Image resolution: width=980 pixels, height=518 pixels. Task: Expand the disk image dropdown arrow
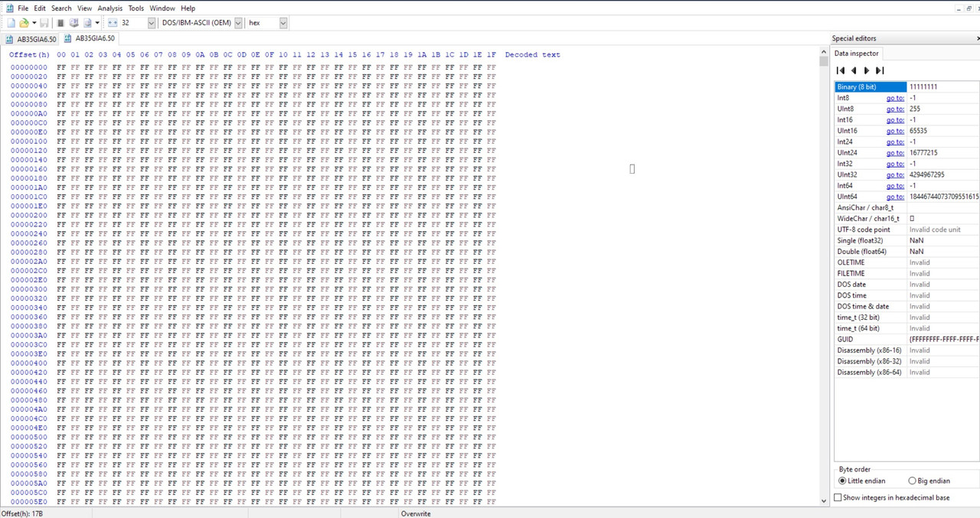pyautogui.click(x=97, y=23)
